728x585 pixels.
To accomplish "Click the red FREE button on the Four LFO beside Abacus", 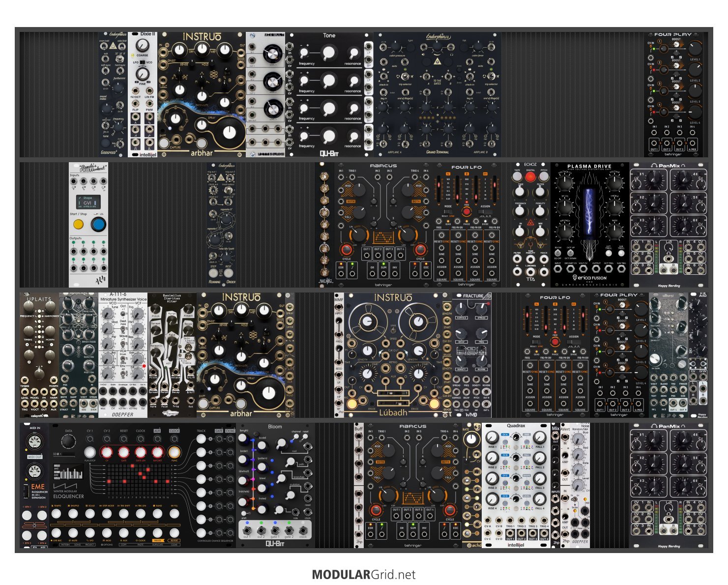I will 466,211.
